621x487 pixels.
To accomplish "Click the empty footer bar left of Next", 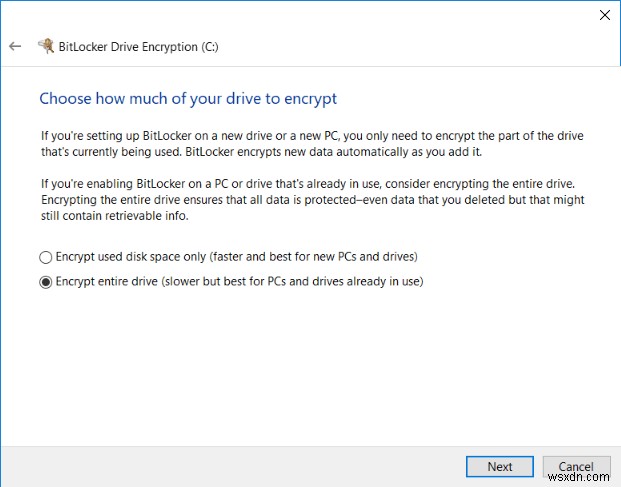I will click(230, 466).
